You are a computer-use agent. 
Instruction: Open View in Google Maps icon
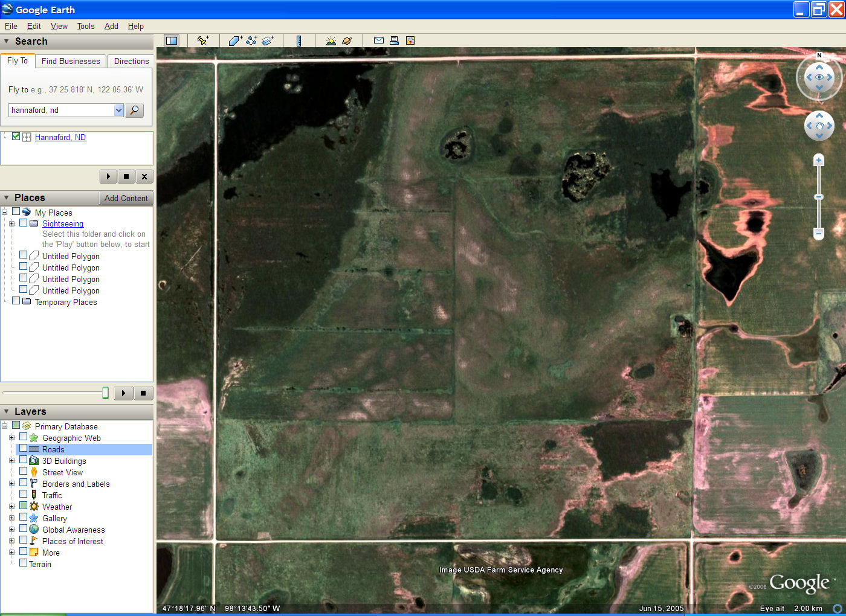(x=410, y=40)
